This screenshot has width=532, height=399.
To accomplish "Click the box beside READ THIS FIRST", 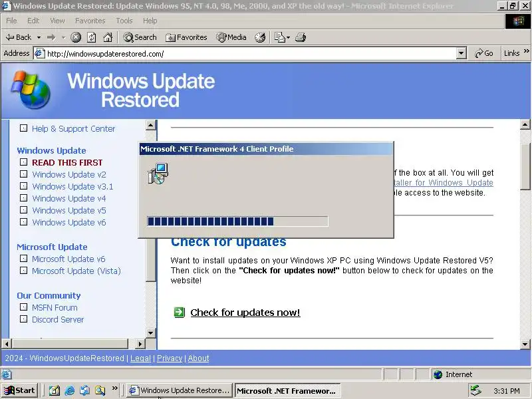I will 23,162.
